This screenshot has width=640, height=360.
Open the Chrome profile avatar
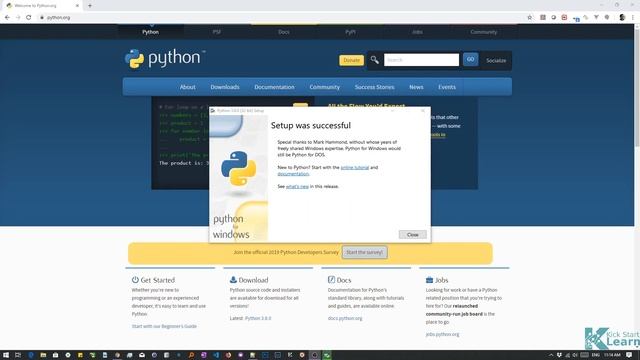point(622,18)
